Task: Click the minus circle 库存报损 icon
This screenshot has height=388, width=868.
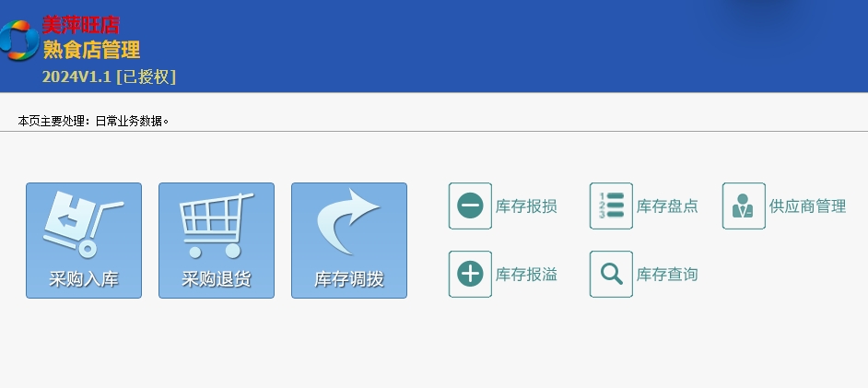Action: (470, 206)
